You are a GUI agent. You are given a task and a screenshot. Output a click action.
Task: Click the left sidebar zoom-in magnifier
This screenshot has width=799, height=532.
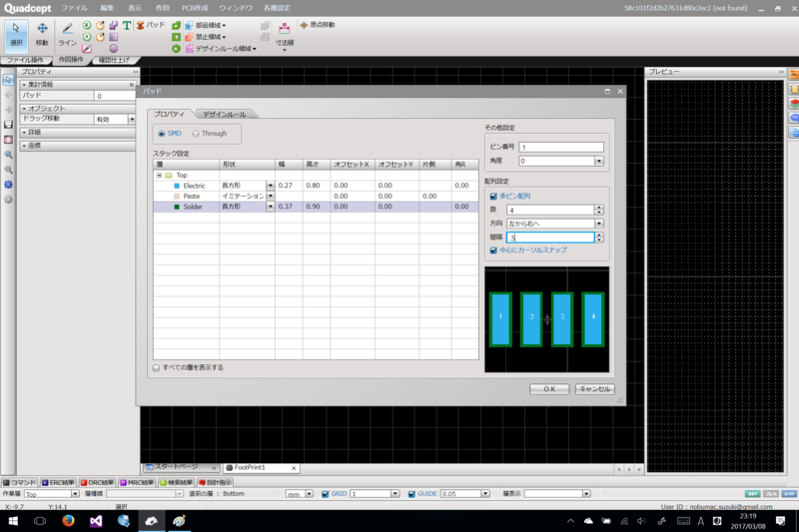[x=8, y=155]
